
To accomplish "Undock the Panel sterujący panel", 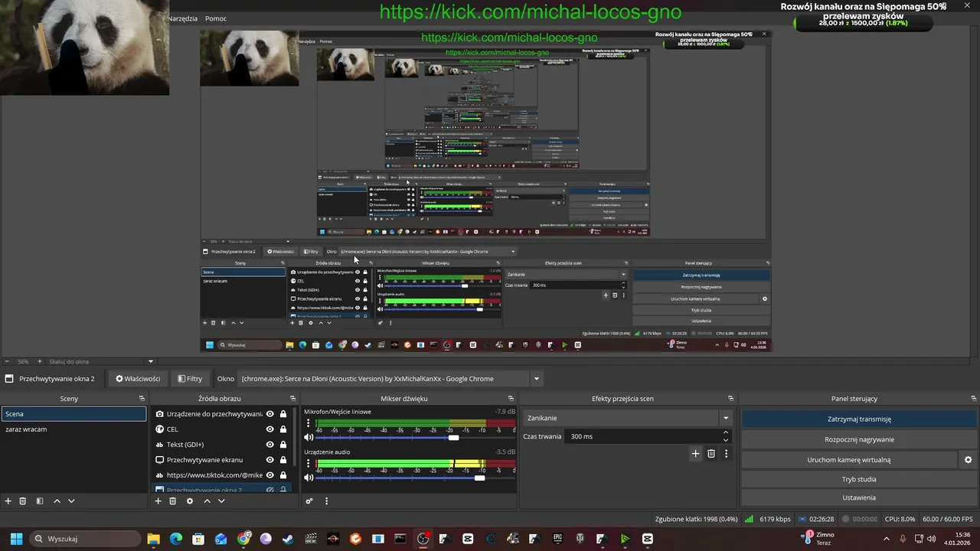I will (972, 399).
